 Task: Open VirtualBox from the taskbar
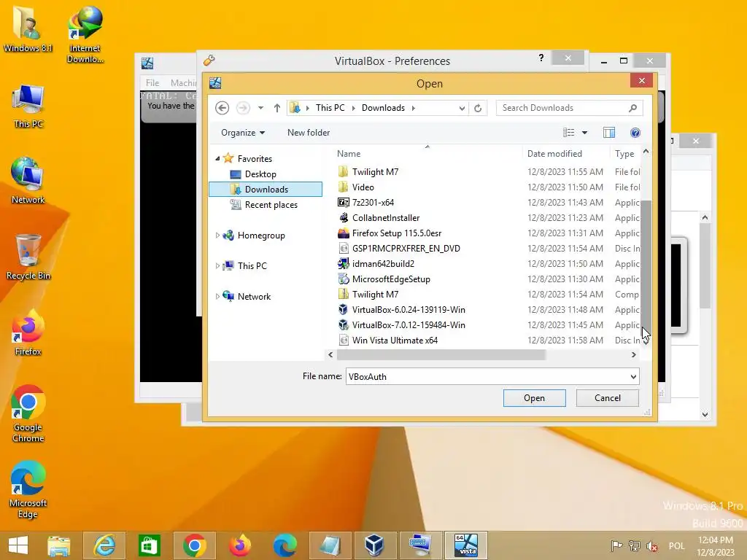374,545
